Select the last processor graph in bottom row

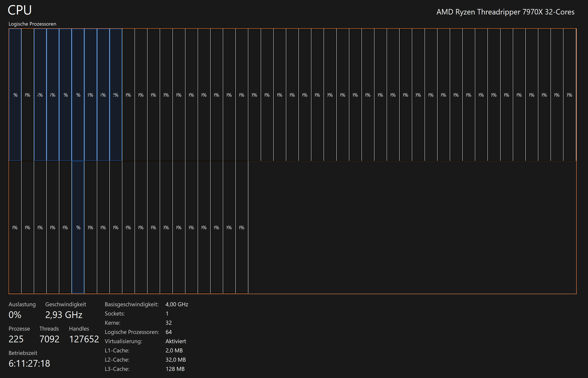(x=242, y=227)
